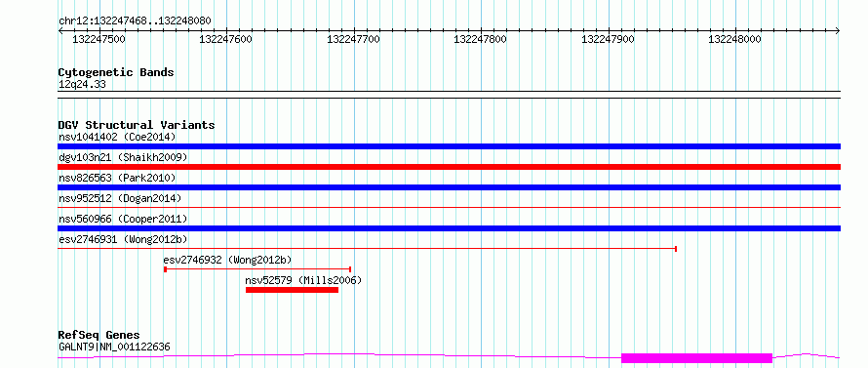Click the esv2746932 (Wong2012b) red span
The height and width of the screenshot is (368, 868).
click(x=257, y=269)
